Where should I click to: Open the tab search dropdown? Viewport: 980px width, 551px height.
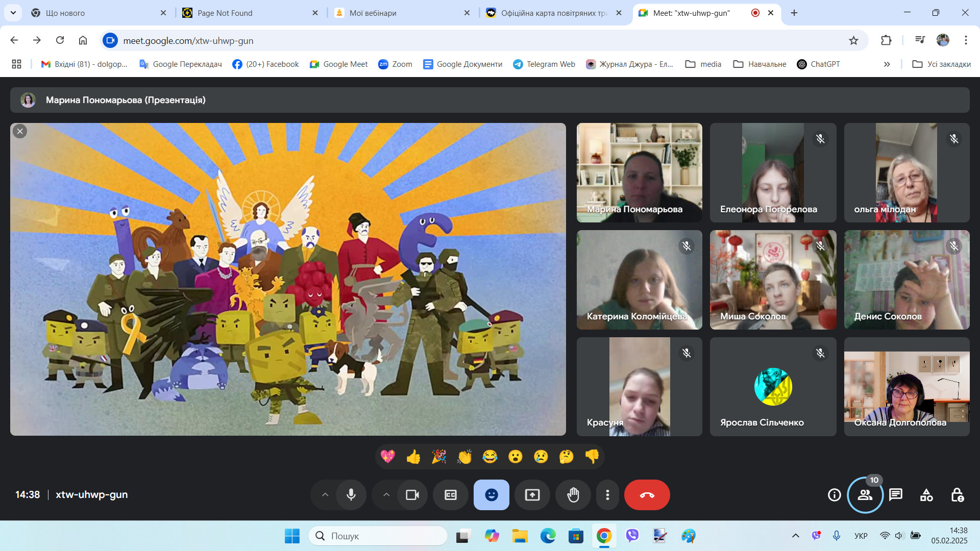point(13,13)
